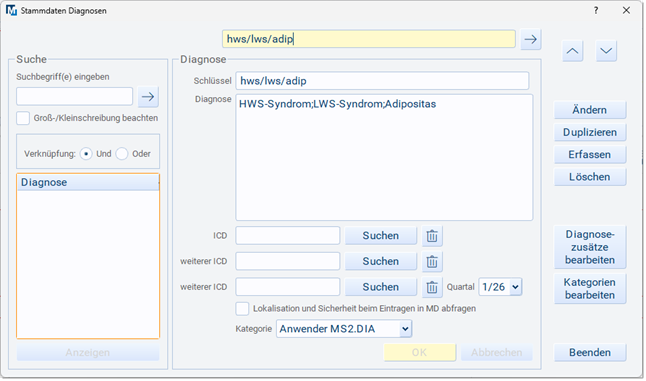Image resolution: width=646 pixels, height=381 pixels.
Task: Open help with the question mark button
Action: pos(596,10)
